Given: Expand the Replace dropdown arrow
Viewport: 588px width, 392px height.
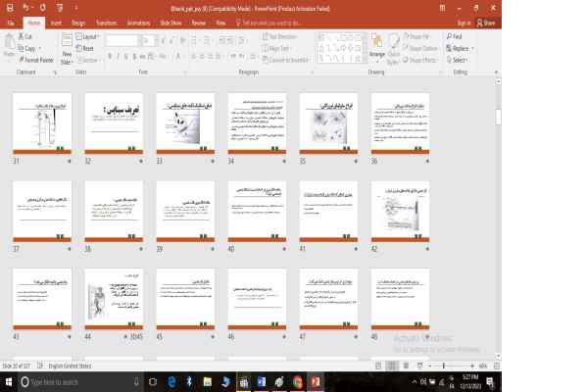Looking at the screenshot, I should [x=474, y=47].
